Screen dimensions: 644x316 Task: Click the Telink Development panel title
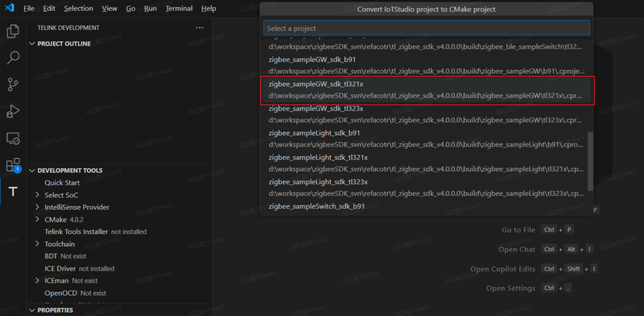(68, 28)
